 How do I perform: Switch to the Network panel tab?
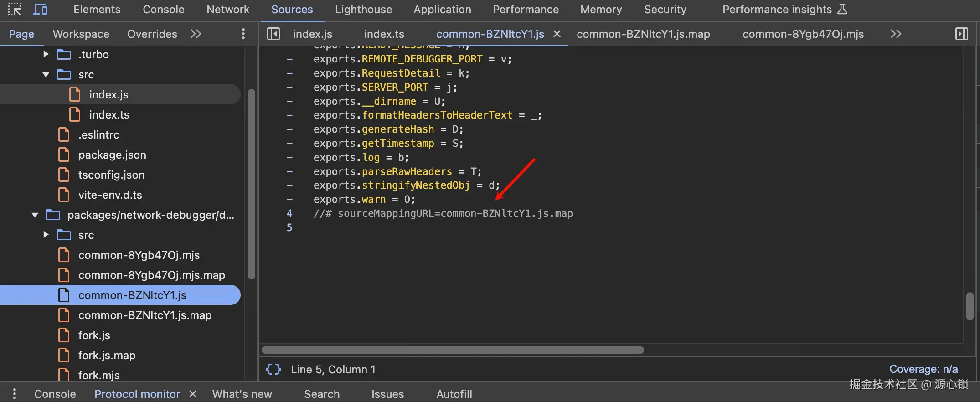[228, 10]
